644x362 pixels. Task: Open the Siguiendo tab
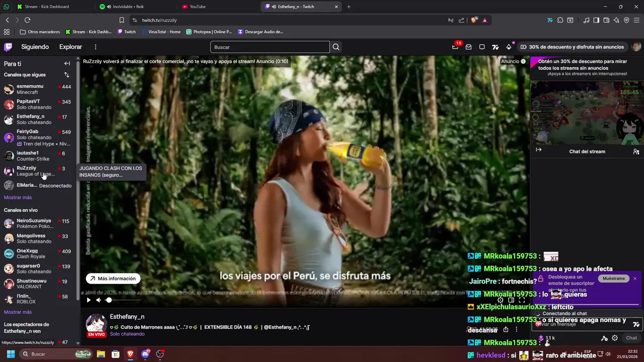point(35,47)
